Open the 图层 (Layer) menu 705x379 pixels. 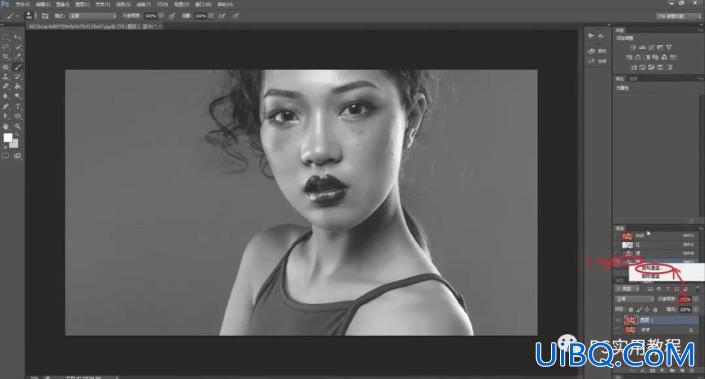coord(83,4)
